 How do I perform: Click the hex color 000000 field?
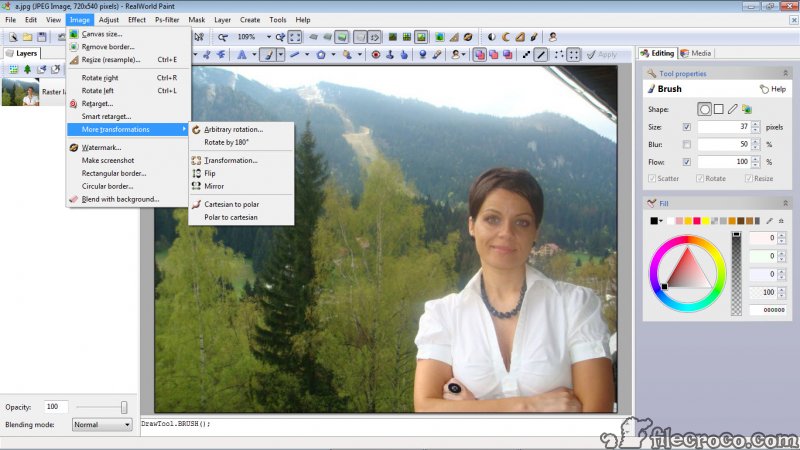tap(767, 310)
